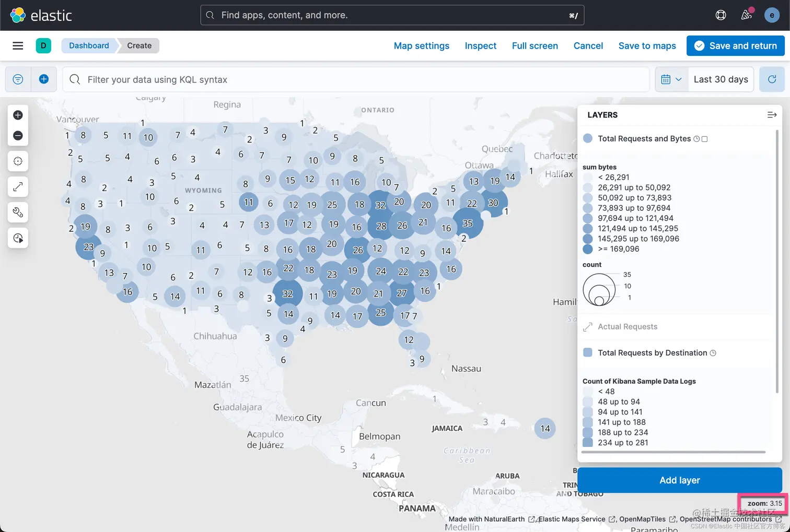Open the date quick menu calendar dropdown

671,79
